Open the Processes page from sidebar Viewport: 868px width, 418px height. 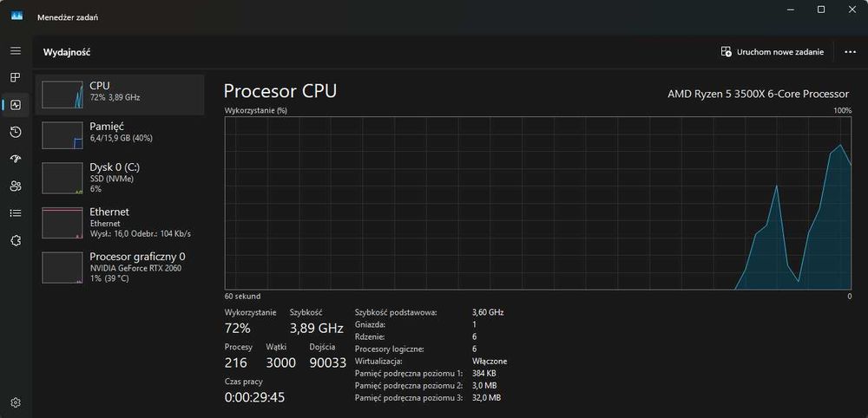16,78
